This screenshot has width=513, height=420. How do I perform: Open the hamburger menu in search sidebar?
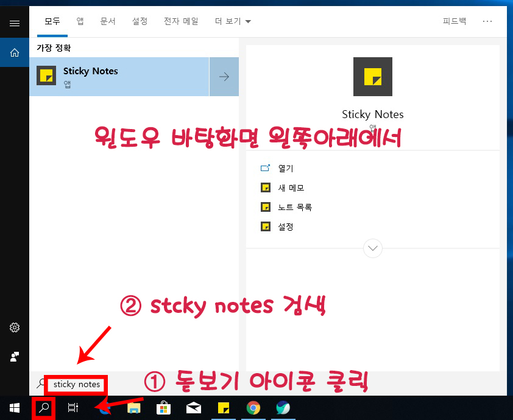[x=15, y=23]
